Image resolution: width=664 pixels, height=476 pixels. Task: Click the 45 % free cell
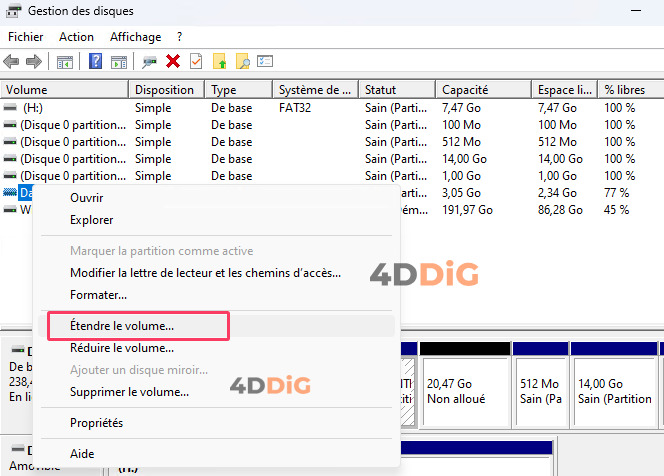(617, 210)
